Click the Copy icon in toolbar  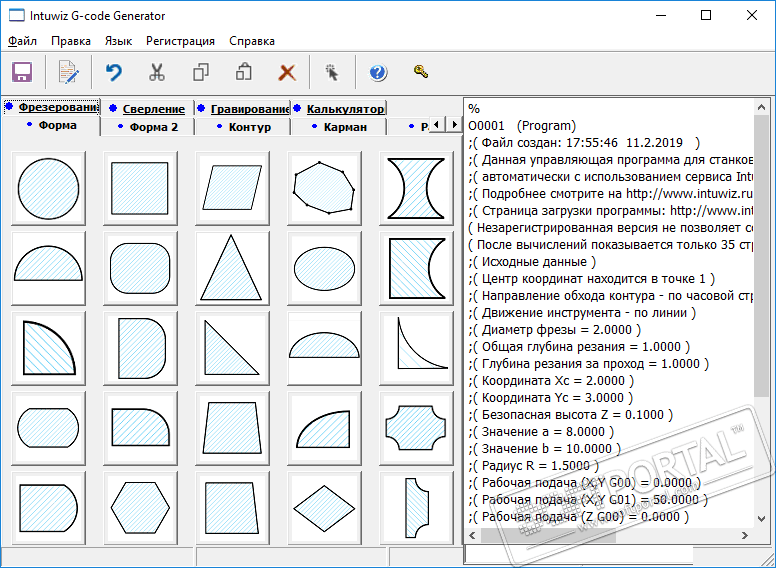[x=200, y=73]
